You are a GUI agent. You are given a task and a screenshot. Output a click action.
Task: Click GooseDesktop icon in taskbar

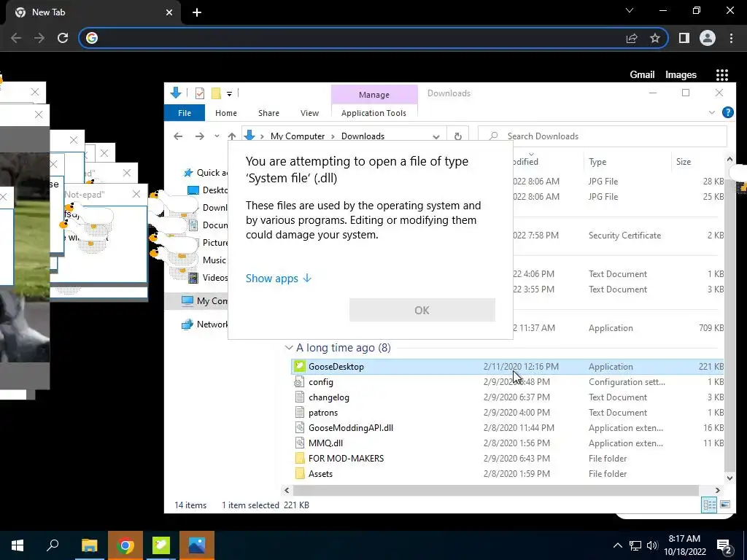point(161,545)
